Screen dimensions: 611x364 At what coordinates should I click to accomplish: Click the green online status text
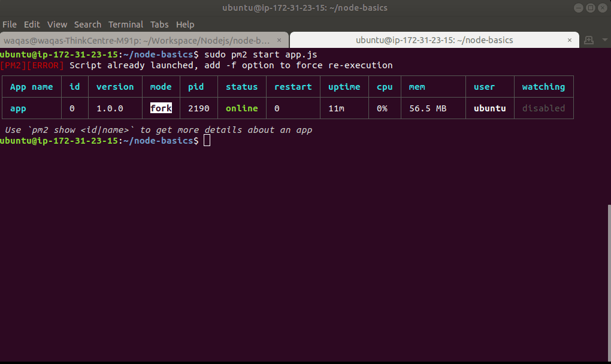tap(241, 108)
